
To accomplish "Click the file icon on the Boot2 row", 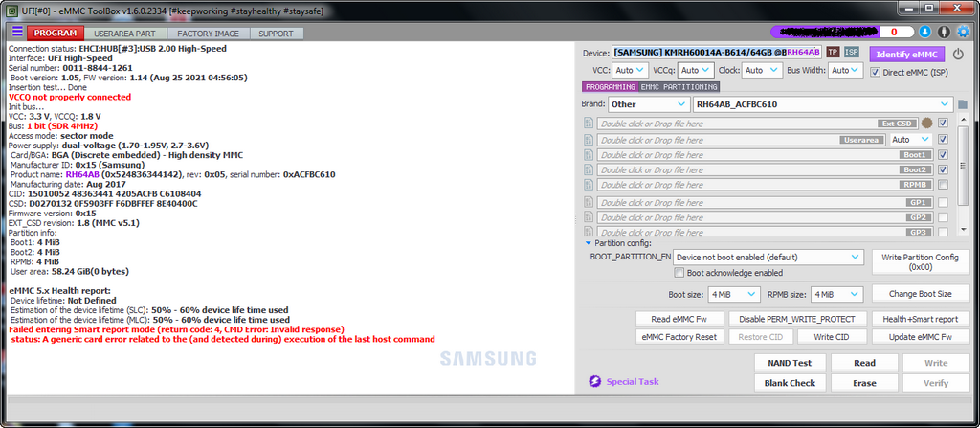I will pos(589,169).
